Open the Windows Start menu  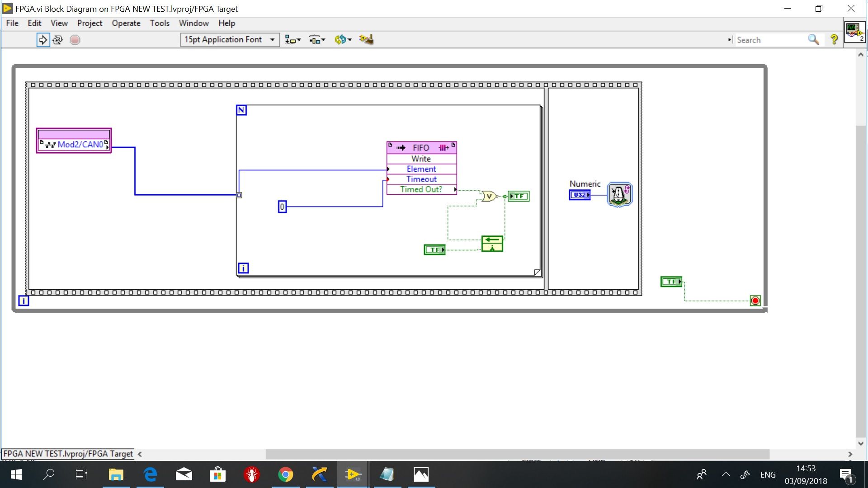(16, 474)
